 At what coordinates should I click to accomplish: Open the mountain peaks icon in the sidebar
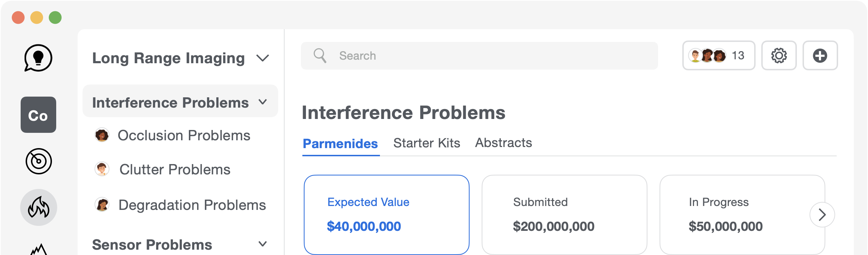click(x=39, y=249)
